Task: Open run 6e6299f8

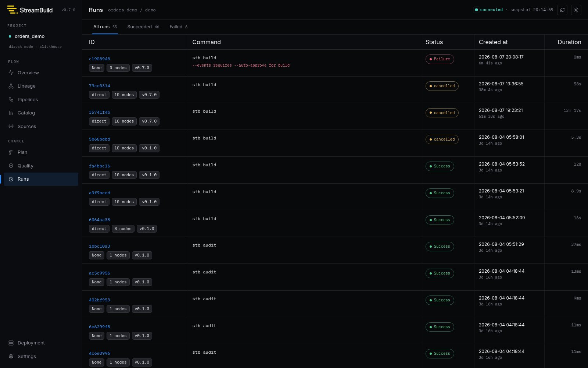Action: tap(100, 327)
